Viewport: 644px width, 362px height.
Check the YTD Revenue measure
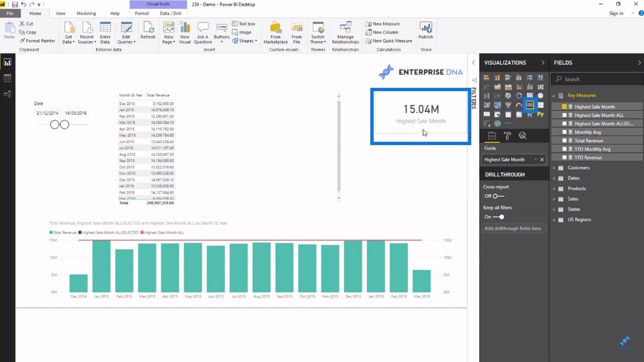point(564,157)
